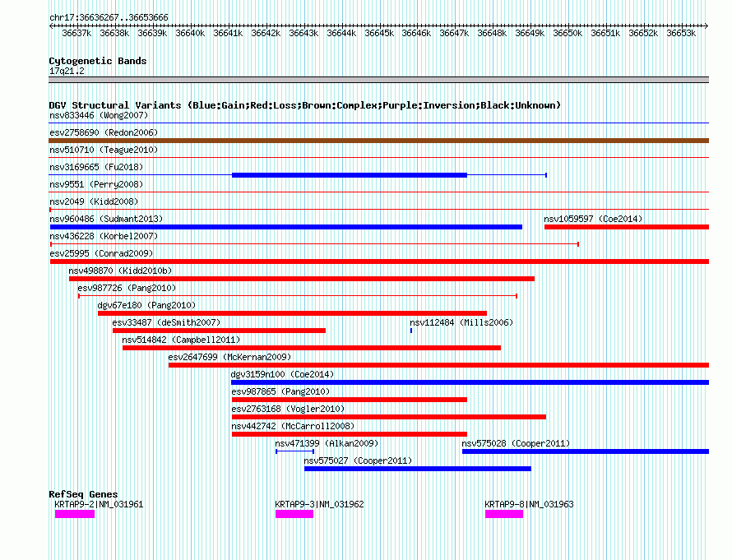Click nsv471399 (Alkan2009) thin blue feature
Screen dimensions: 732x560
pos(294,451)
